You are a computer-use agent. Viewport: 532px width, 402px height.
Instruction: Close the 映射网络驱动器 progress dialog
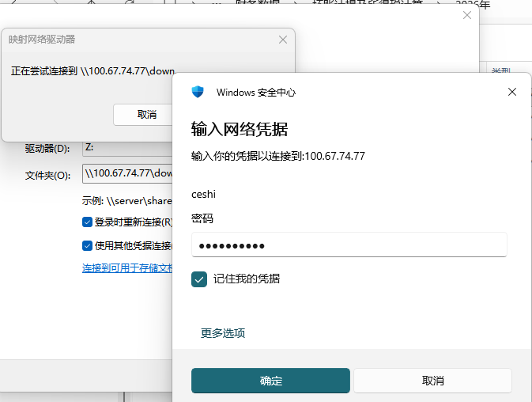pos(283,40)
